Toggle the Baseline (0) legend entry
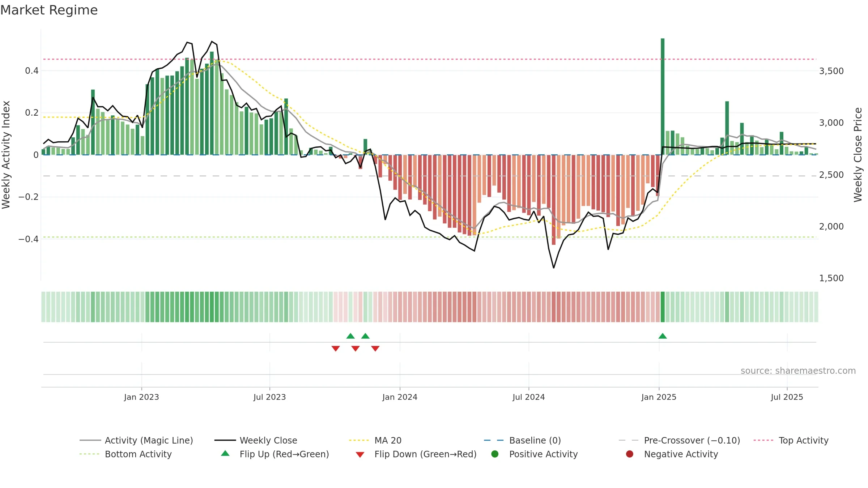868x488 pixels. (522, 440)
